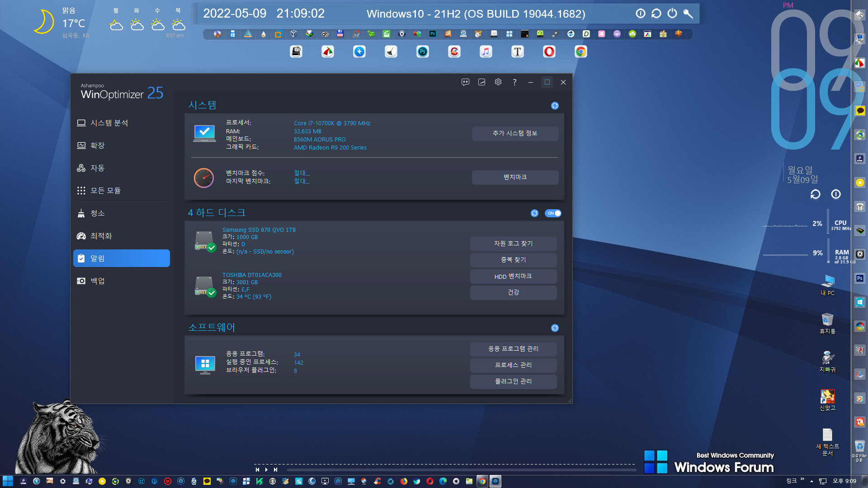Open 플러그인 관리

pyautogui.click(x=513, y=381)
